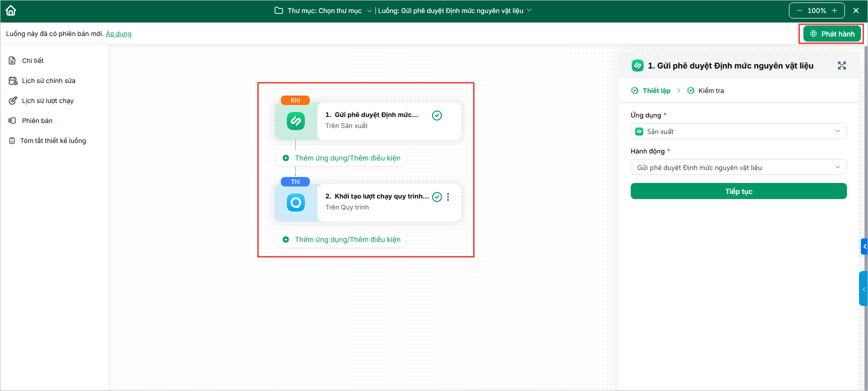Click the small dark blue arrow side tab
This screenshot has height=391, width=868.
pos(864,246)
